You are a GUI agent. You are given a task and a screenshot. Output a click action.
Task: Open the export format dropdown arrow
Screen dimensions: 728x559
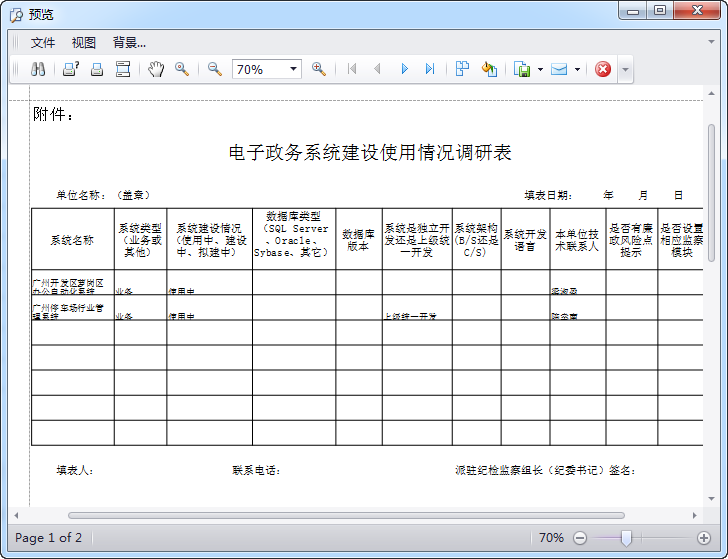(x=540, y=70)
